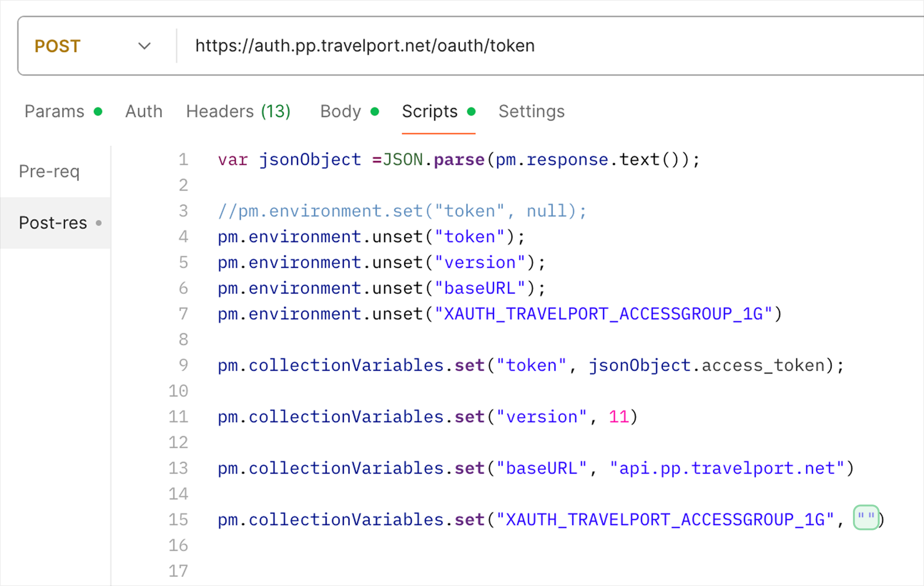Click the unset("version") line
This screenshot has width=924, height=586.
pyautogui.click(x=381, y=262)
